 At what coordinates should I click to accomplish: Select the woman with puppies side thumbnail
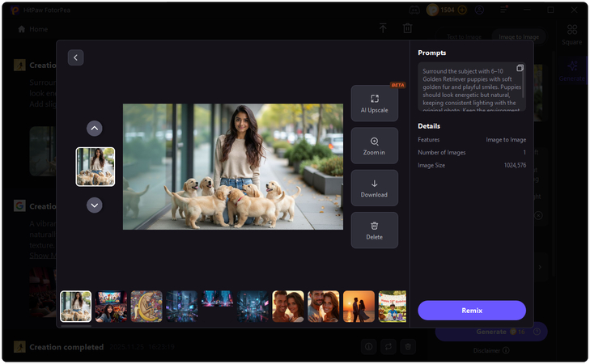[96, 167]
